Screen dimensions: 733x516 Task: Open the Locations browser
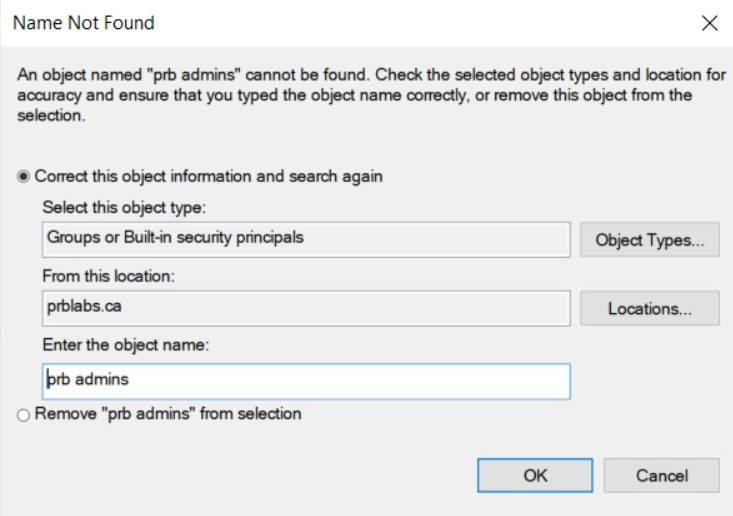[x=649, y=309]
